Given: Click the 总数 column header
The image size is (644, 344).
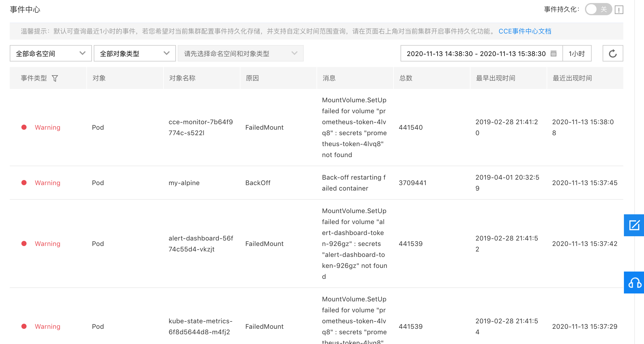Looking at the screenshot, I should pyautogui.click(x=406, y=78).
